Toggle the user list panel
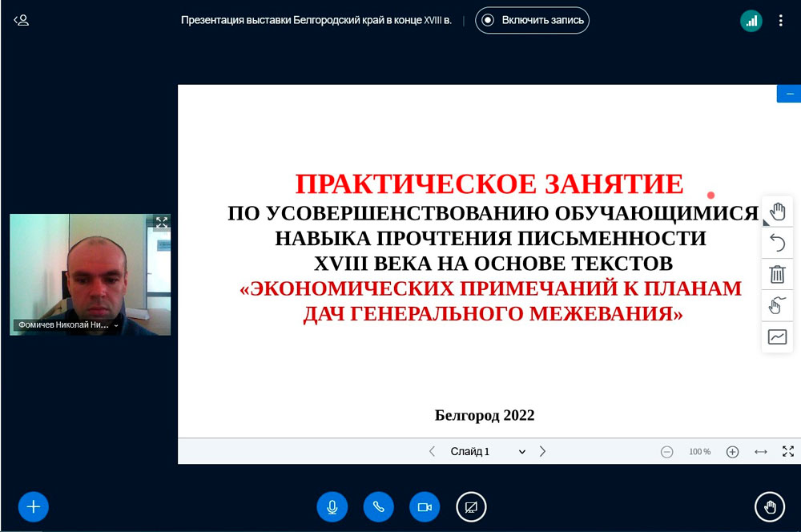Image resolution: width=801 pixels, height=532 pixels. [22, 20]
